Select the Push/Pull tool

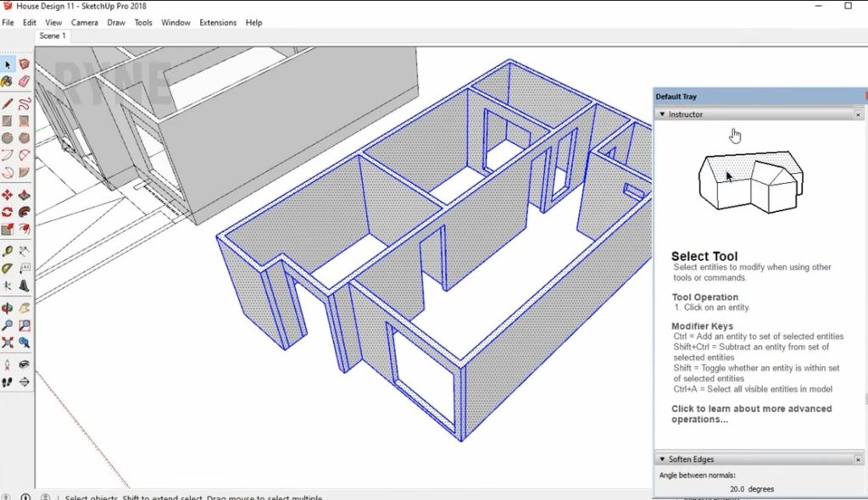(x=24, y=195)
